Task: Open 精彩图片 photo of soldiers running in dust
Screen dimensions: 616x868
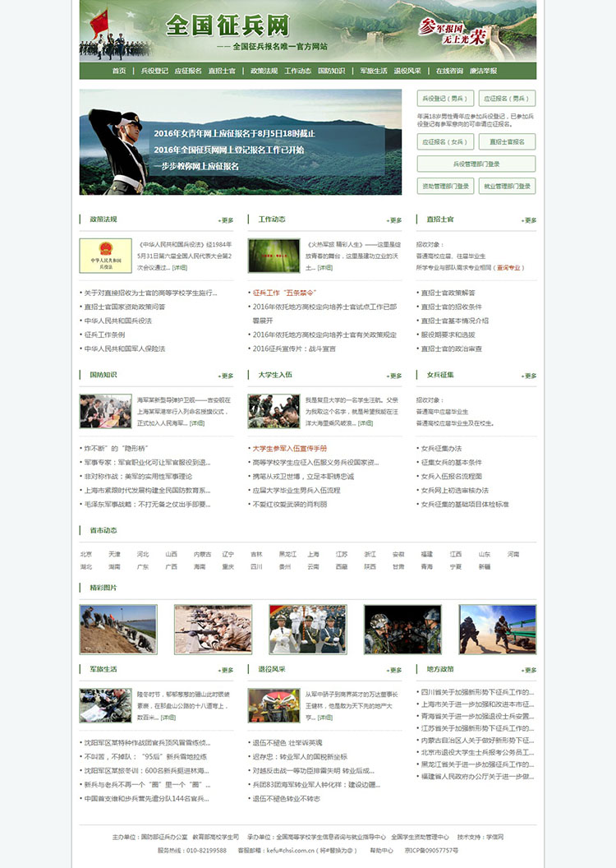Action: click(498, 630)
